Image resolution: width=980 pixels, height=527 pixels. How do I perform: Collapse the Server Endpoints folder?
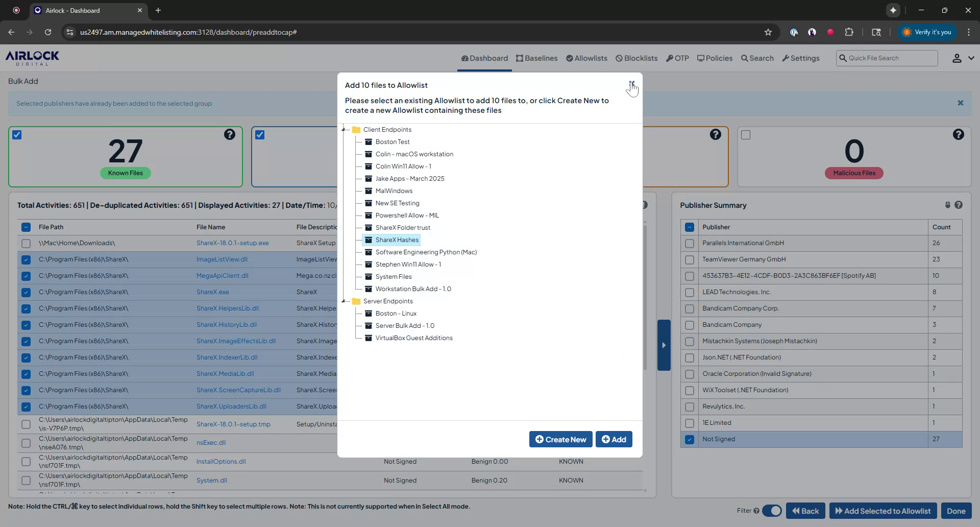click(344, 301)
